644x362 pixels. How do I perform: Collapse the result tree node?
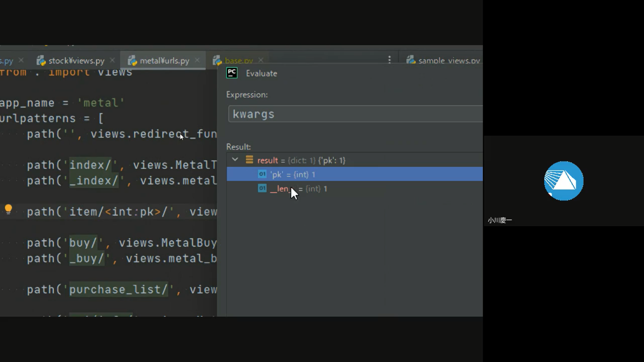click(x=235, y=160)
